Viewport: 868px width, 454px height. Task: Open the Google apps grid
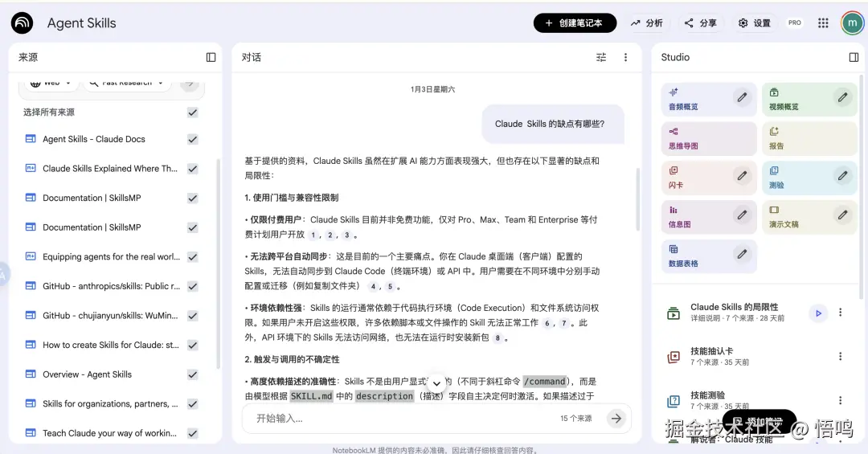(823, 23)
